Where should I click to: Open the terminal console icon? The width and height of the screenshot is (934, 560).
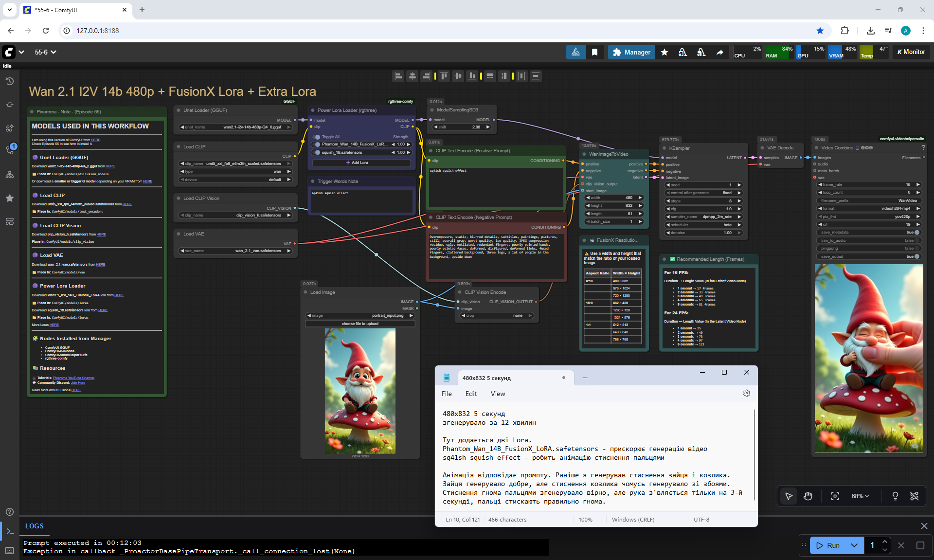coord(9,531)
